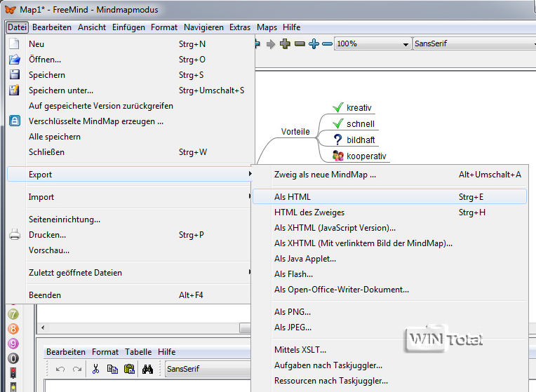This screenshot has width=536, height=392.
Task: Select Als XHTML (JavaScript Version)... option
Action: [x=389, y=228]
